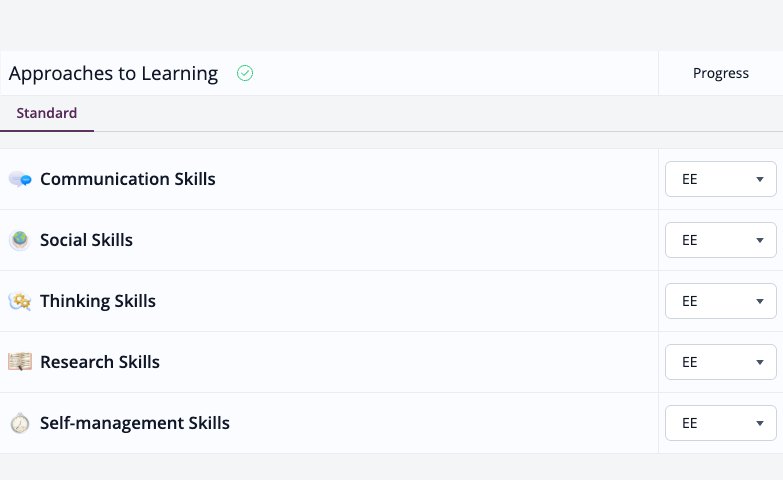This screenshot has width=783, height=480.
Task: Open the Communication Skills EE dropdown
Action: click(721, 179)
